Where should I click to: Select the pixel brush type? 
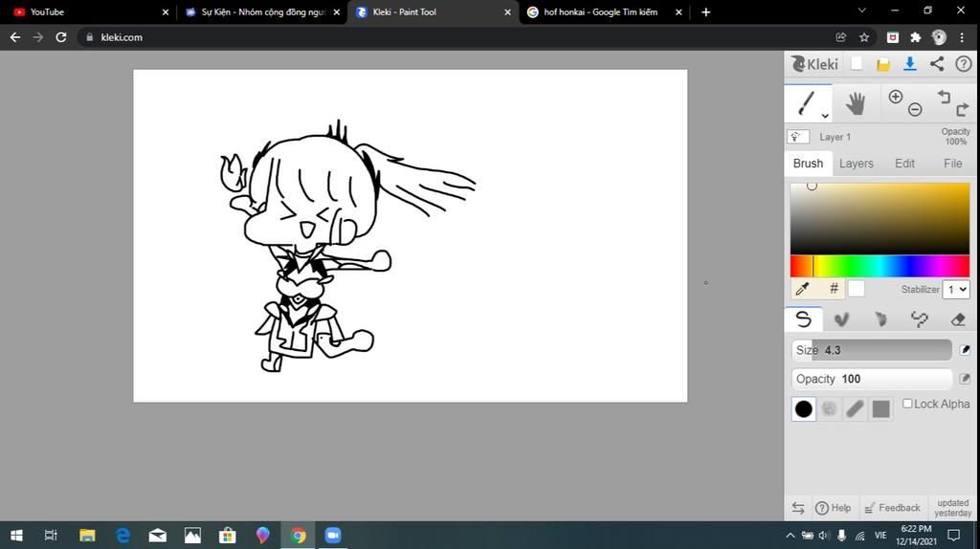[x=920, y=319]
